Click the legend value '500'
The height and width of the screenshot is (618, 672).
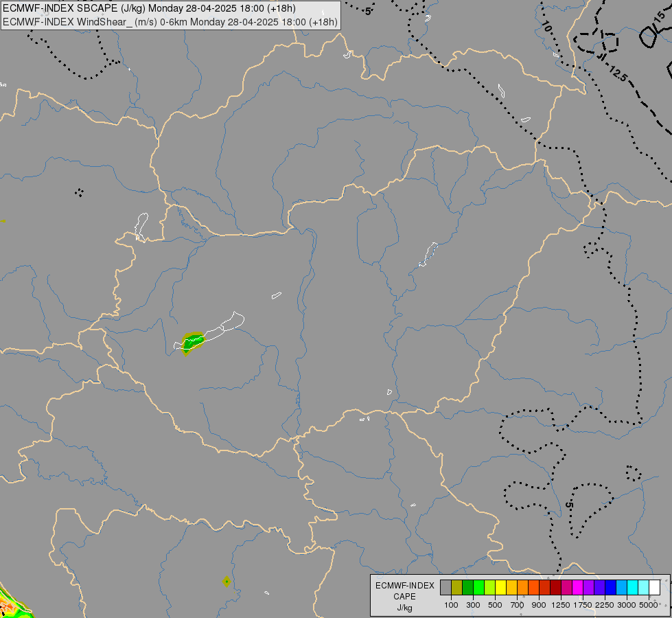[495, 605]
